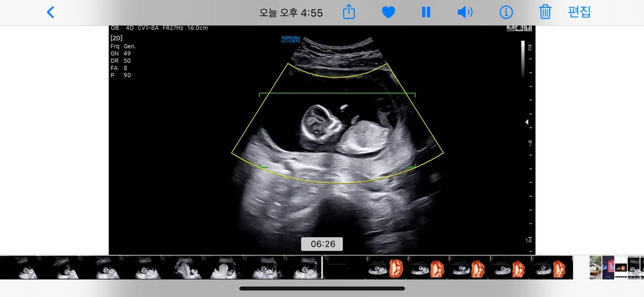Open the first adjacent photo thumbnail beside the strip
The image size is (644, 297).
(x=596, y=267)
